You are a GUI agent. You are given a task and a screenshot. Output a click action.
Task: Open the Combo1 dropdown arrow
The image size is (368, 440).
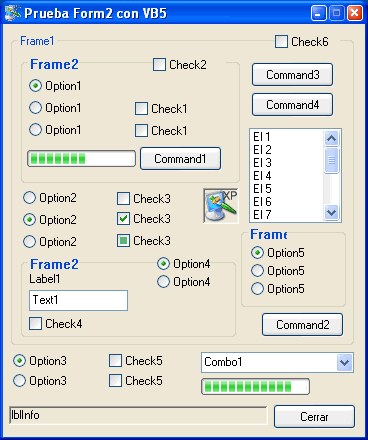[x=344, y=362]
